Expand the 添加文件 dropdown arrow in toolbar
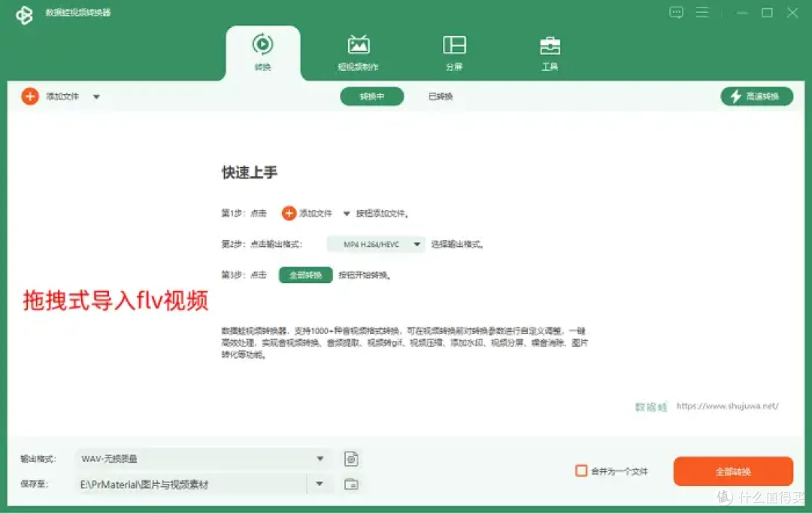The width and height of the screenshot is (812, 514). [x=96, y=97]
